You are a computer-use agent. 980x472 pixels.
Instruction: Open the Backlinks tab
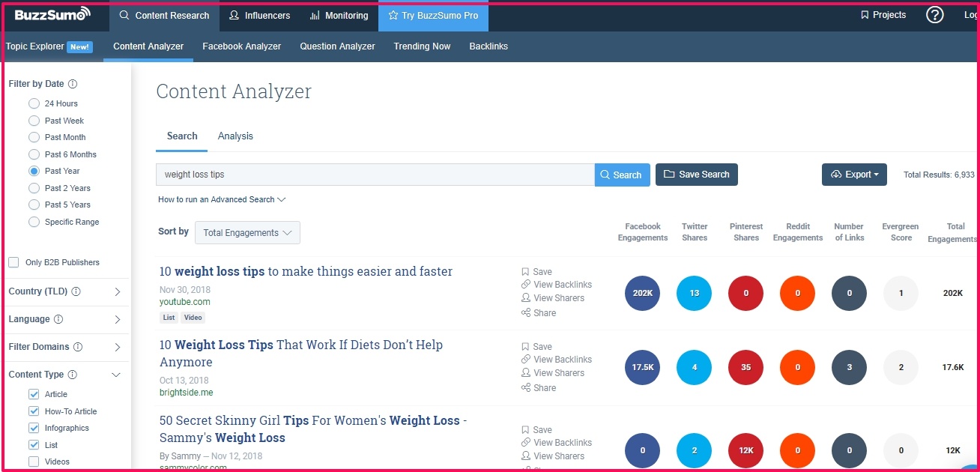coord(489,46)
